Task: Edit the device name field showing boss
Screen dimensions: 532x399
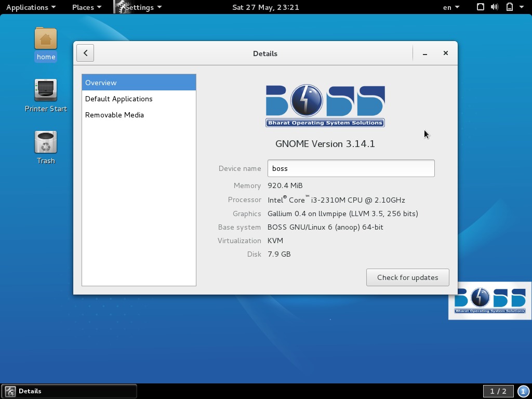Action: [x=351, y=168]
